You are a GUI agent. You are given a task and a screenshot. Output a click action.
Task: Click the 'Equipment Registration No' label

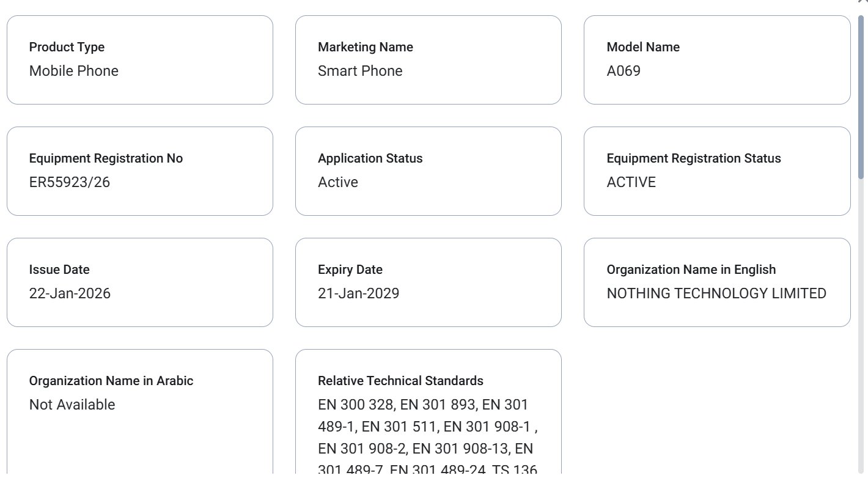[x=106, y=158]
